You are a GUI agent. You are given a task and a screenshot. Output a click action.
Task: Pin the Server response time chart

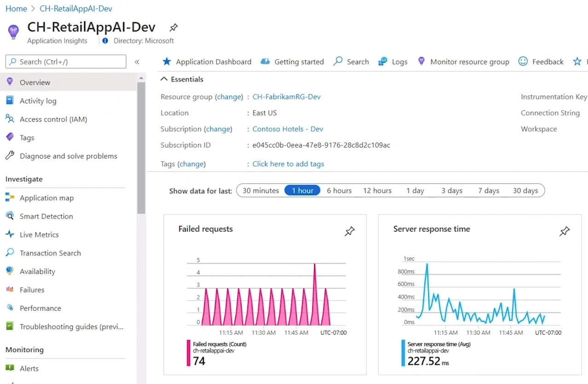point(565,231)
